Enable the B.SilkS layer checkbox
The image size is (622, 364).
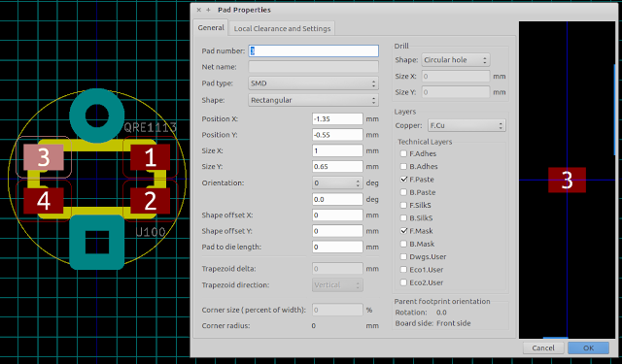click(403, 217)
